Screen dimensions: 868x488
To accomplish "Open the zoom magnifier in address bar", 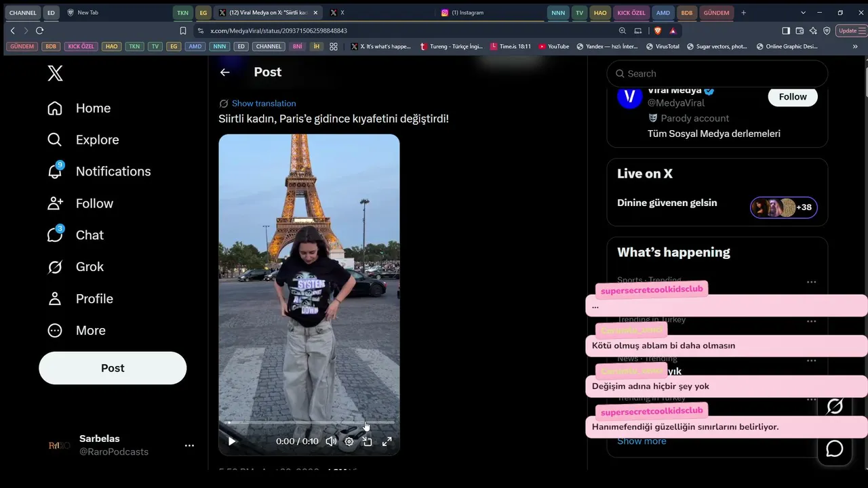I will click(x=623, y=30).
